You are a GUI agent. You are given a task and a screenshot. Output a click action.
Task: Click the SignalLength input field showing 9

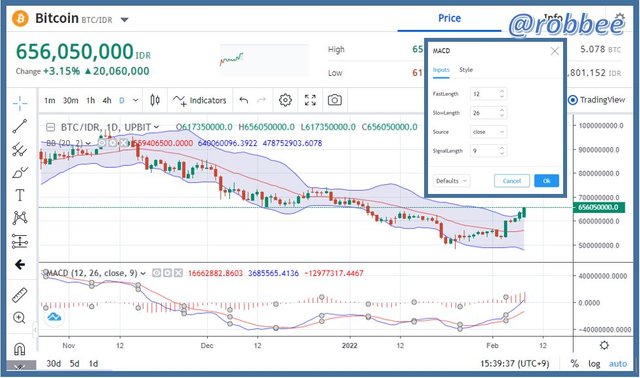pyautogui.click(x=489, y=151)
